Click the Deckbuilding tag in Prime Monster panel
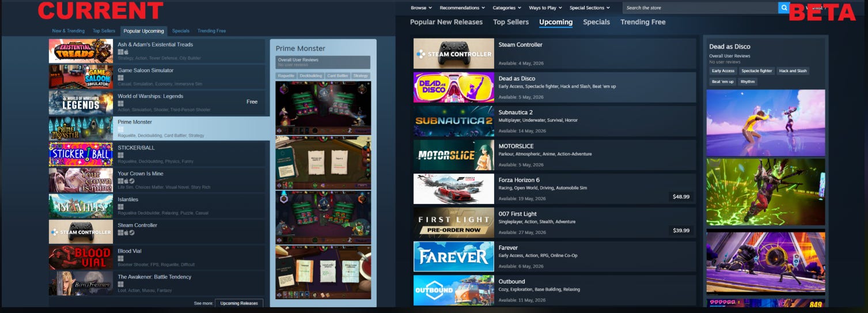The image size is (868, 313). (310, 76)
